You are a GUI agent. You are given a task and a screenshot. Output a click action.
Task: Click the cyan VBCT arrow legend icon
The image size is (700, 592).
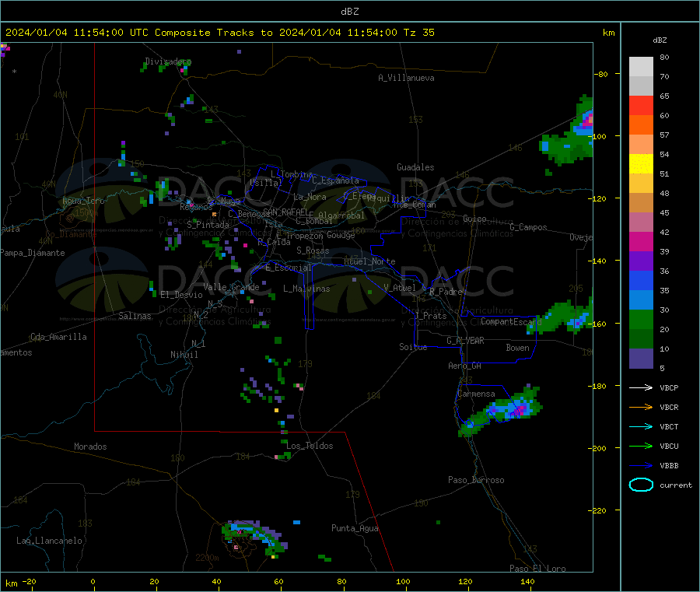coord(641,427)
